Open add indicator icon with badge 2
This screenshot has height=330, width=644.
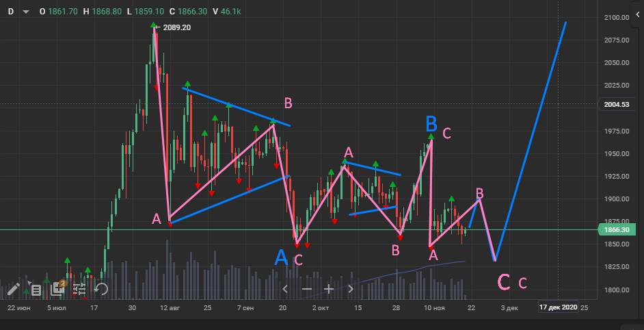point(57,288)
